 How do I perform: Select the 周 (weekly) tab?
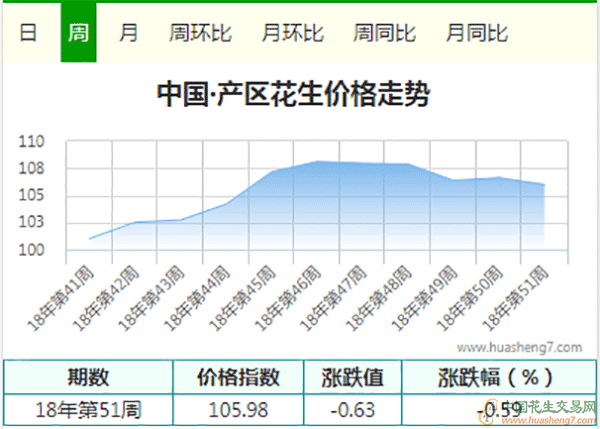pos(78,32)
